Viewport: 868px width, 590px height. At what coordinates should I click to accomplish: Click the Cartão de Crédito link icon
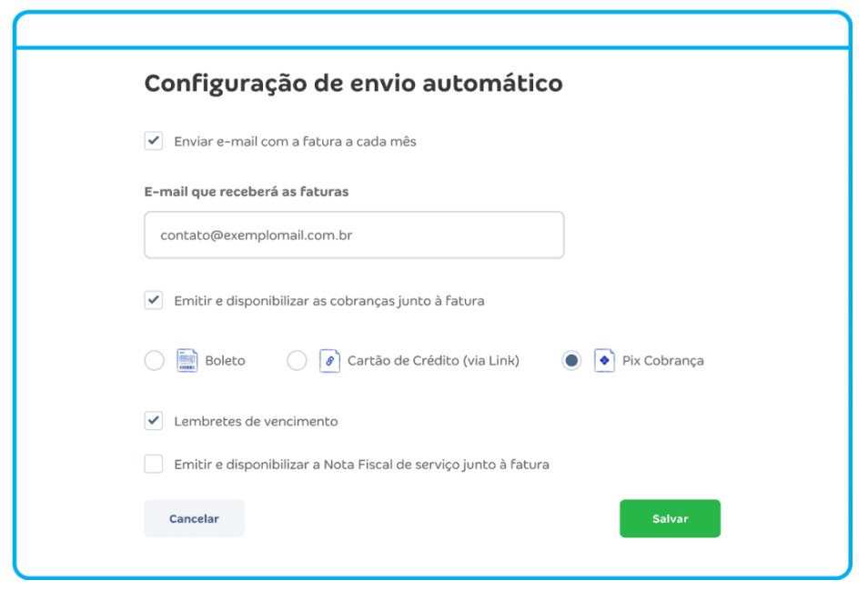coord(329,361)
